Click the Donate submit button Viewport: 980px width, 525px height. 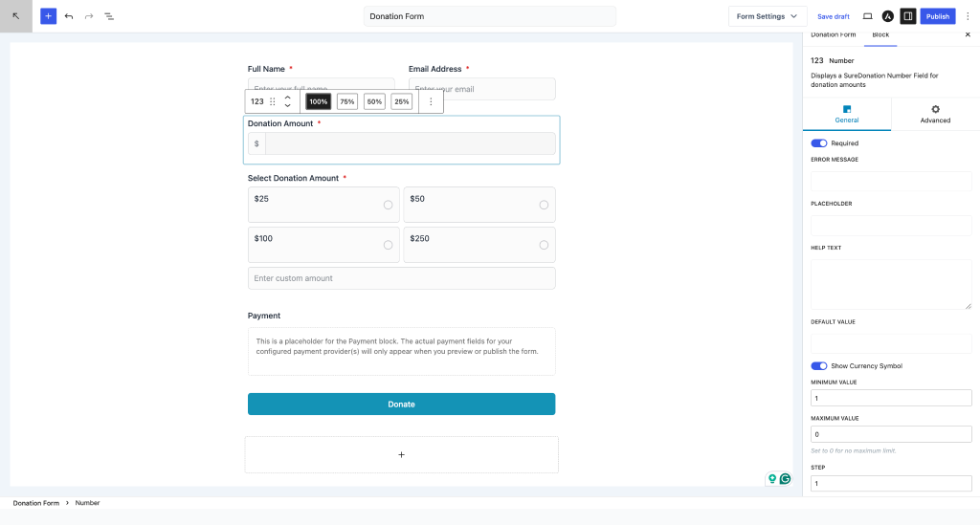click(x=401, y=404)
